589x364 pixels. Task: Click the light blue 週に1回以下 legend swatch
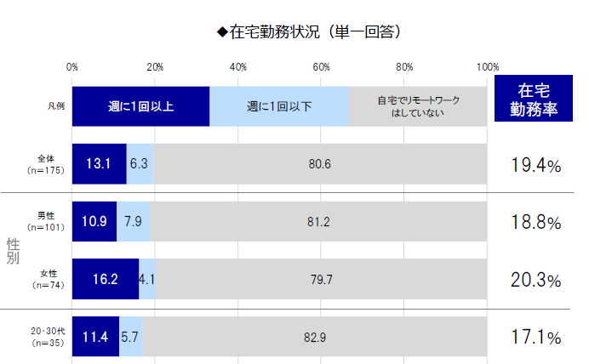279,106
